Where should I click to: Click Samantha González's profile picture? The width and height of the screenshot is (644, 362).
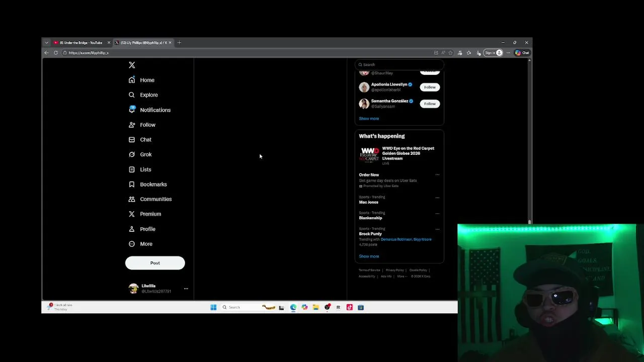pyautogui.click(x=364, y=104)
